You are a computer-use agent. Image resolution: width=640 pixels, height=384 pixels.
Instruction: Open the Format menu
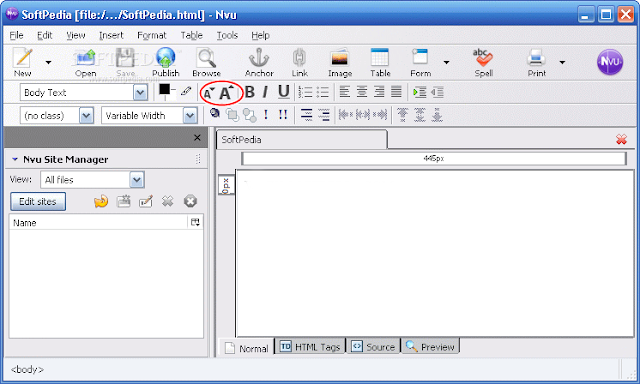151,36
